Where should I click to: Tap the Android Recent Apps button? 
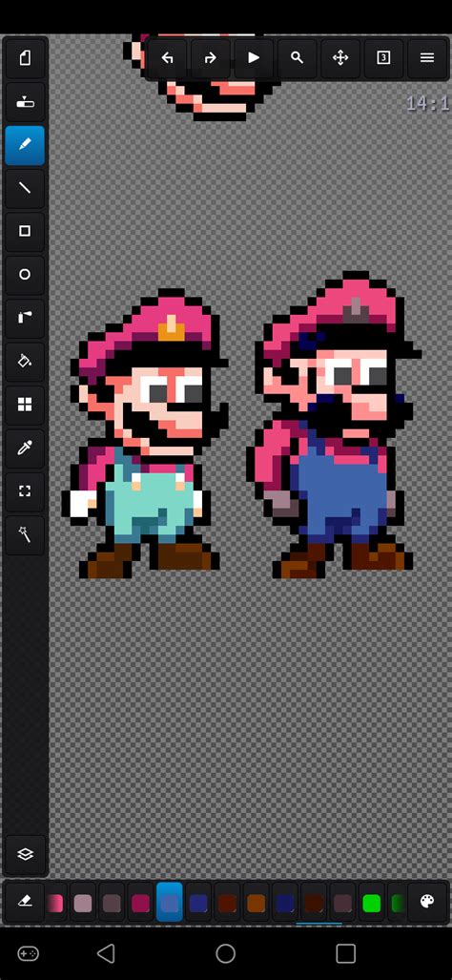(x=345, y=953)
